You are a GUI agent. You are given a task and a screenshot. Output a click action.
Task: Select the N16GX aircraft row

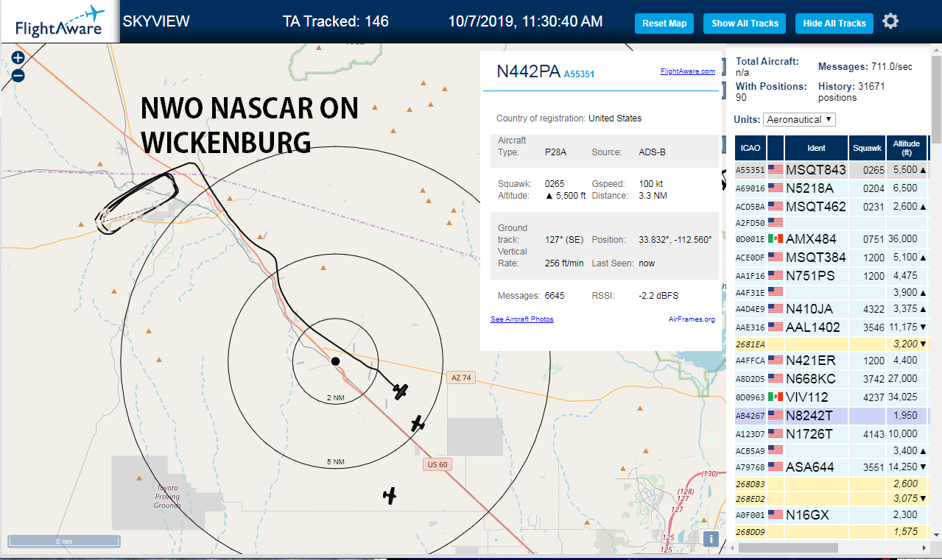[x=831, y=514]
